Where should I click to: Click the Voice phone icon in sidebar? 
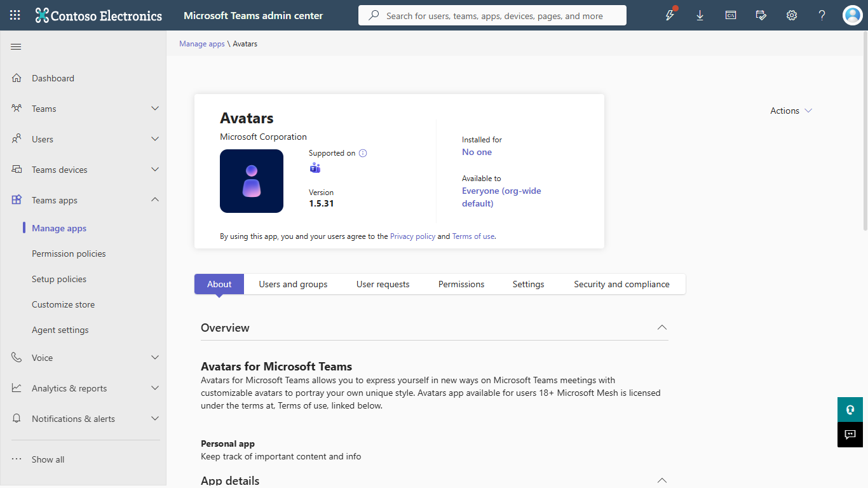tap(17, 358)
